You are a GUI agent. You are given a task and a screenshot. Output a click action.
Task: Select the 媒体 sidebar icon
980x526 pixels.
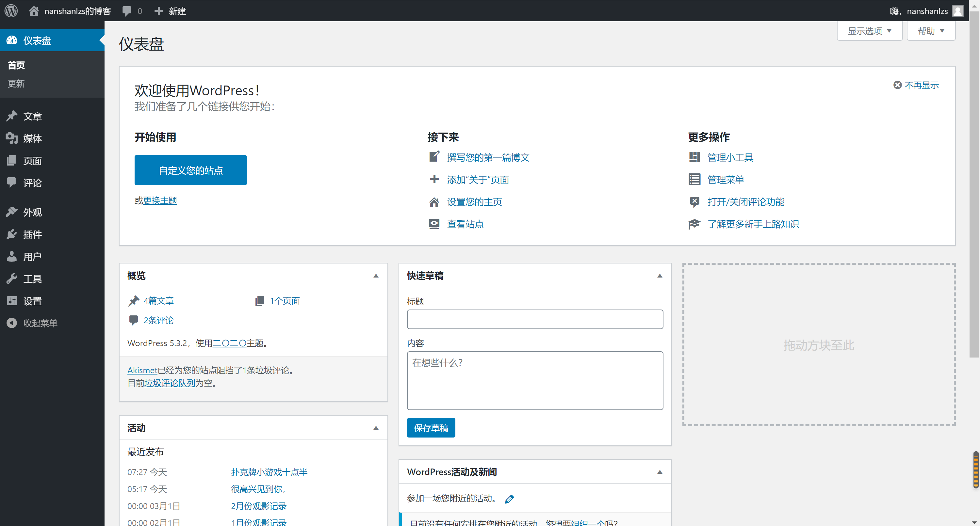tap(12, 138)
